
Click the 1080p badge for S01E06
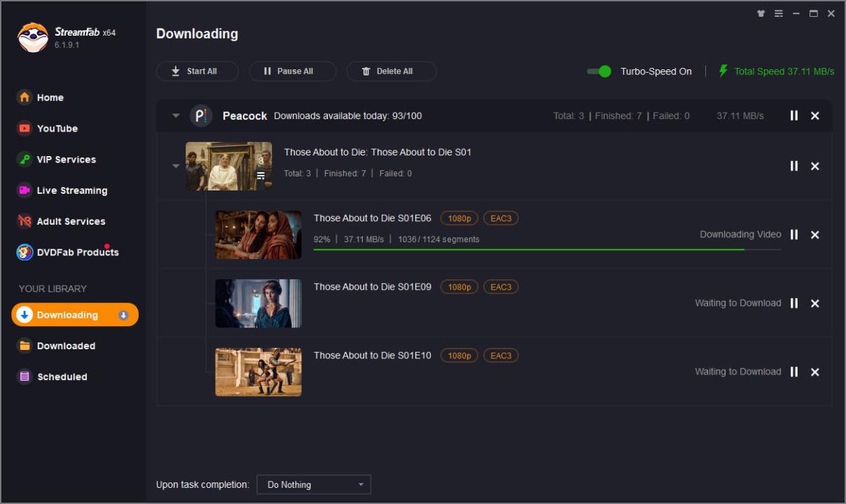tap(459, 218)
